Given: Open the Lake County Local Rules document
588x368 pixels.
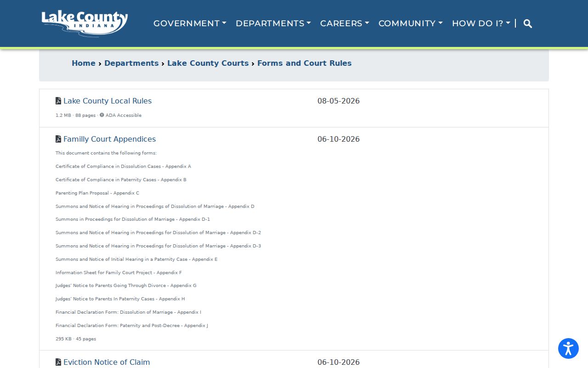Looking at the screenshot, I should [x=107, y=101].
